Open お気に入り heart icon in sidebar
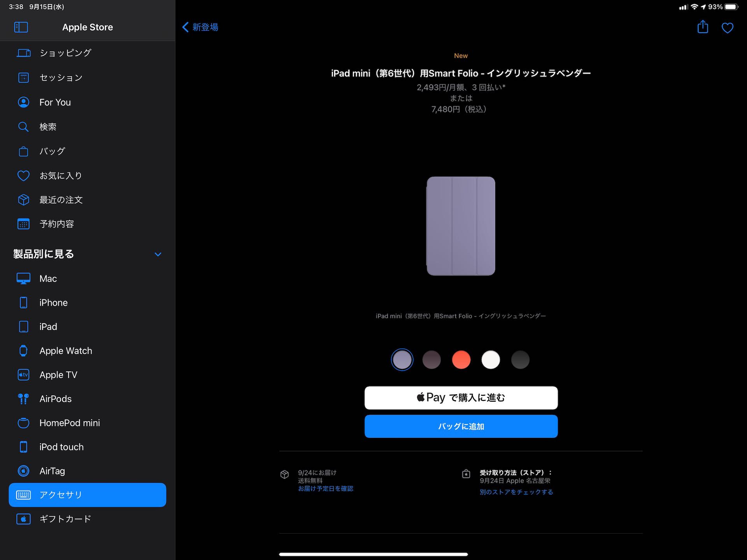Viewport: 747px width, 560px height. pos(23,176)
